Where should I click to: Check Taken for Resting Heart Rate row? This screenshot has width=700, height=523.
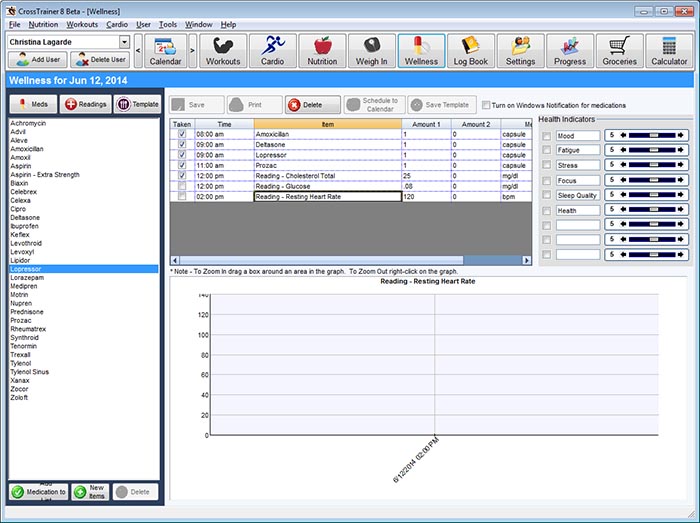182,196
